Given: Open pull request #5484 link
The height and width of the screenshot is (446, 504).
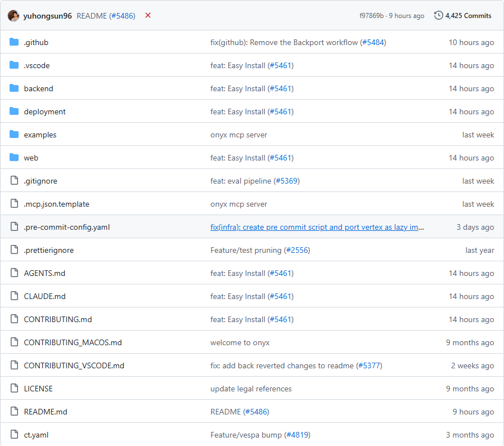Looking at the screenshot, I should [373, 42].
